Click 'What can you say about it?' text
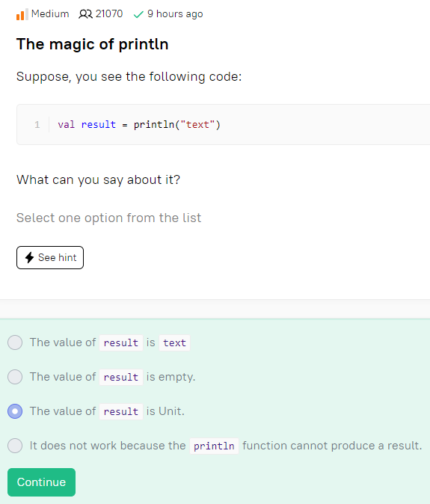The width and height of the screenshot is (430, 504). pyautogui.click(x=99, y=179)
